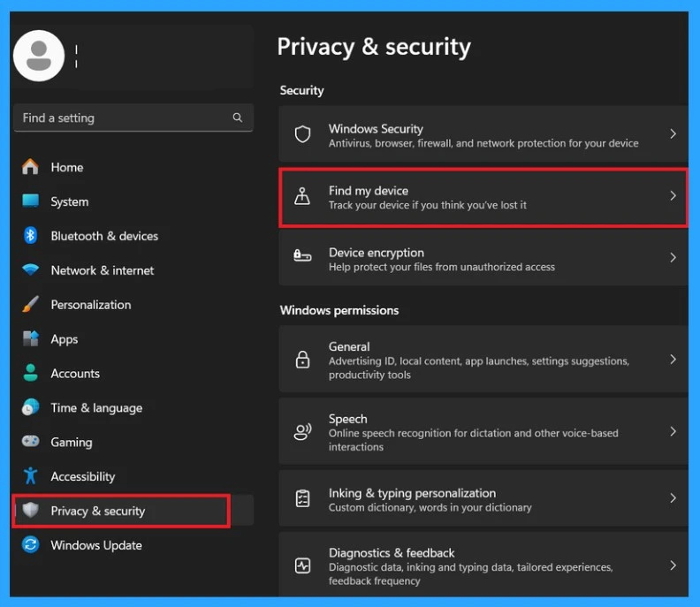700x607 pixels.
Task: Open Device encryption title
Action: point(377,253)
